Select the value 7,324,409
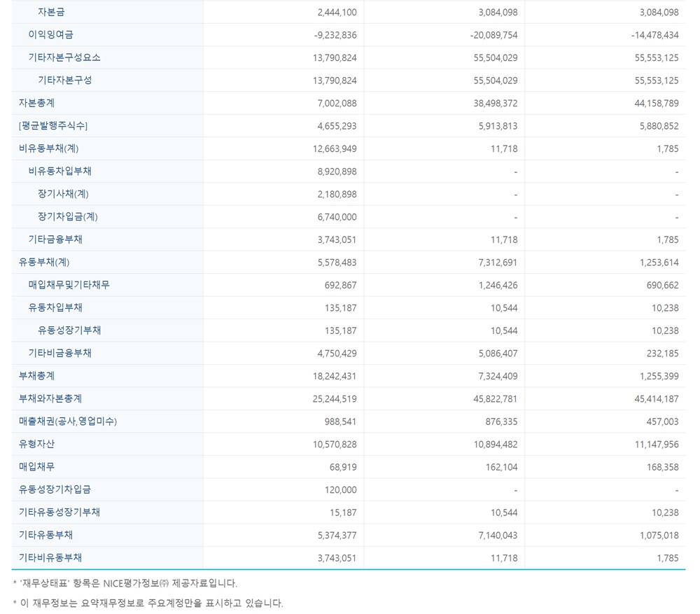The width and height of the screenshot is (700, 614). [498, 377]
